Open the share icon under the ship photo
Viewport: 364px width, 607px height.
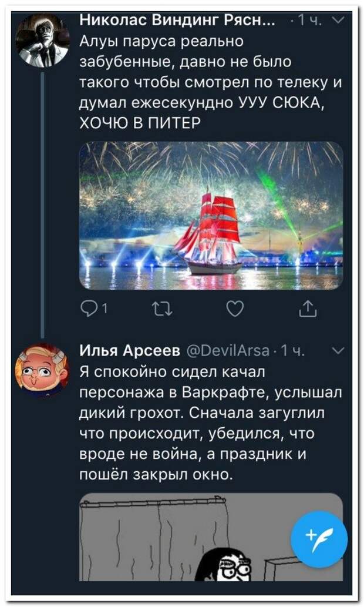308,309
